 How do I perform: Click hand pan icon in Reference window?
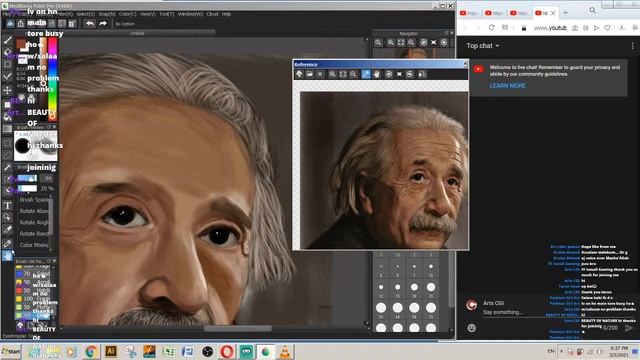click(376, 74)
